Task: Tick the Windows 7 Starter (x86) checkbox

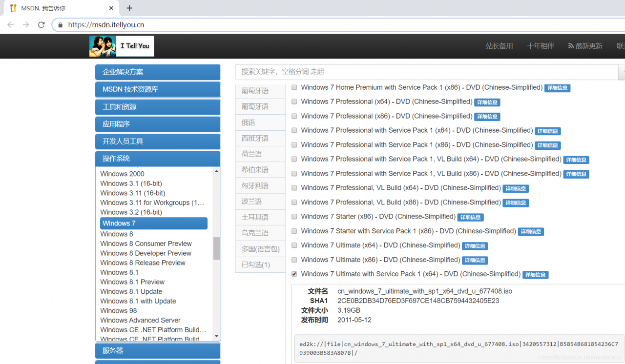Action: pos(294,217)
